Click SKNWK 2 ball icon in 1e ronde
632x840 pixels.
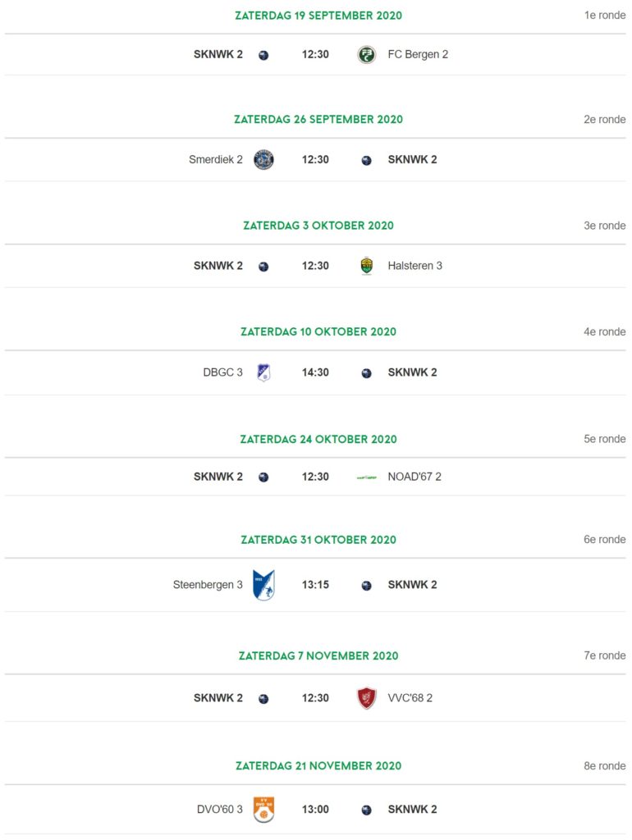coord(263,55)
